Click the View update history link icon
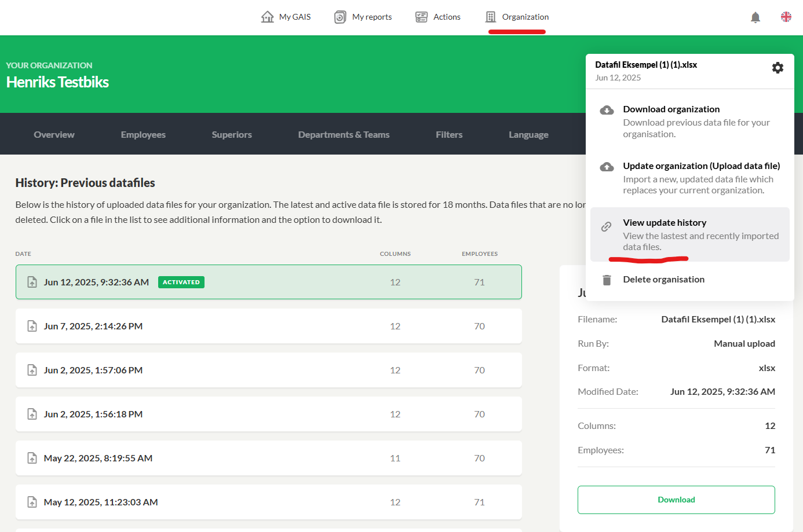The image size is (803, 532). tap(606, 226)
